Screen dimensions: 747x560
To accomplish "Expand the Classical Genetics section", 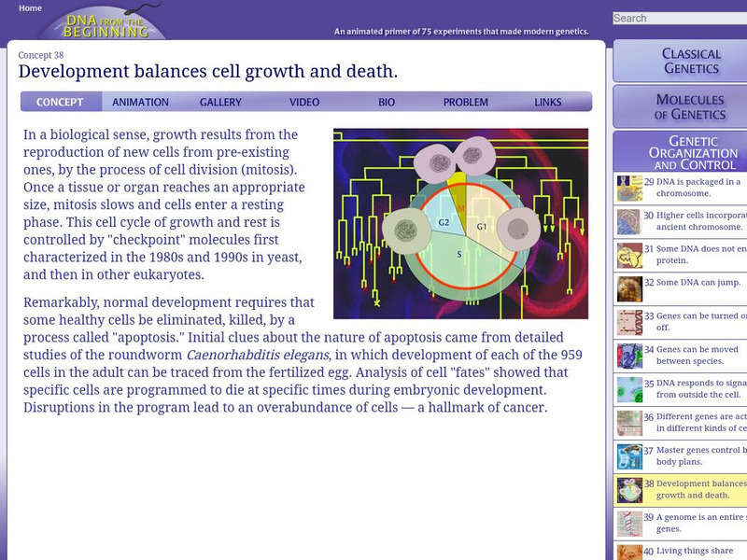I will [x=691, y=61].
